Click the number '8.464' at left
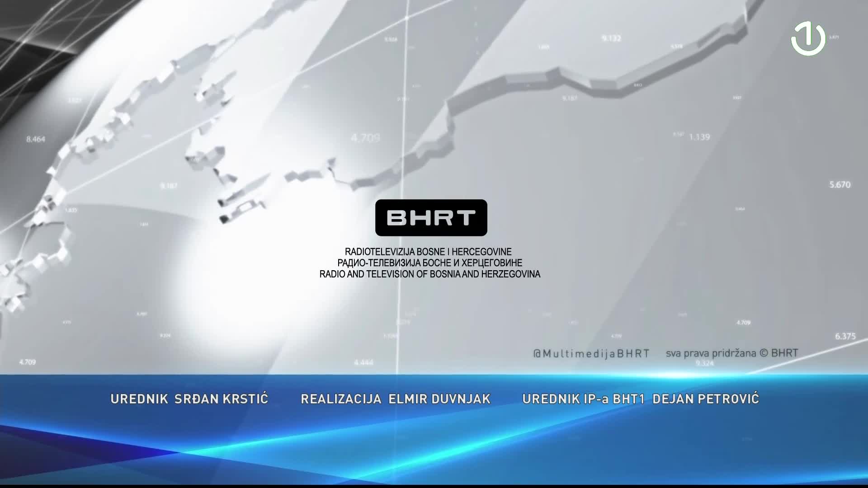The height and width of the screenshot is (488, 868). coord(36,139)
